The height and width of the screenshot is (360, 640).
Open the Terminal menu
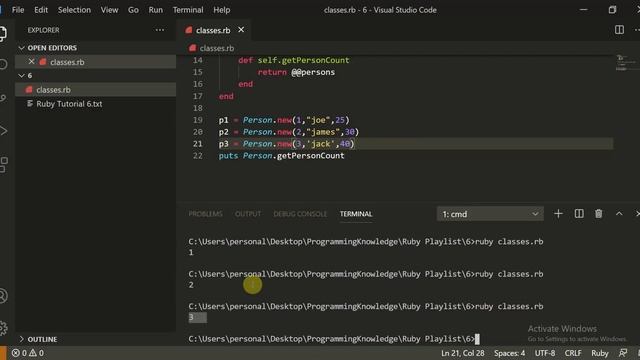tap(188, 10)
